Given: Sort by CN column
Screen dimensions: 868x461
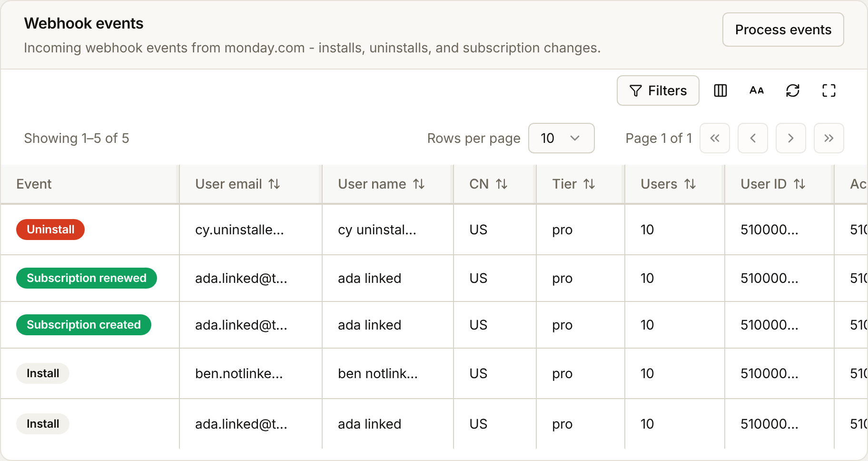Looking at the screenshot, I should coord(502,184).
